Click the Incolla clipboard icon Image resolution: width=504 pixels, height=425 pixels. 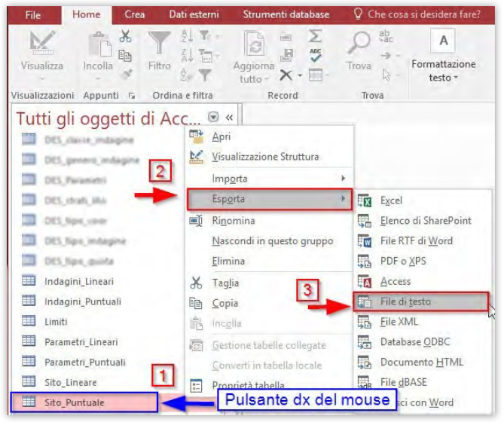100,44
